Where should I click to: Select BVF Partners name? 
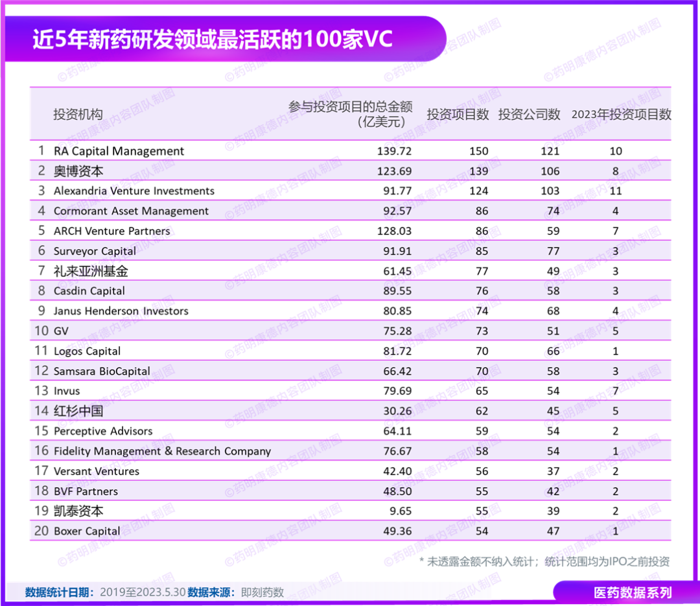click(x=86, y=491)
